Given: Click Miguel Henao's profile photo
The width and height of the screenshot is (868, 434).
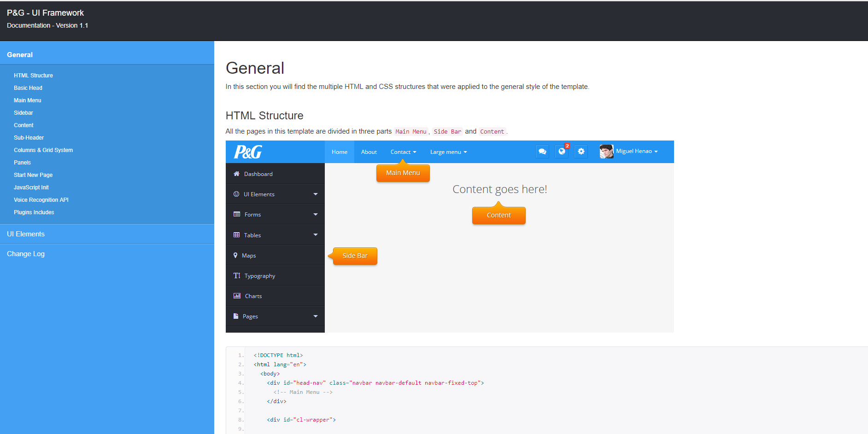Looking at the screenshot, I should [606, 151].
